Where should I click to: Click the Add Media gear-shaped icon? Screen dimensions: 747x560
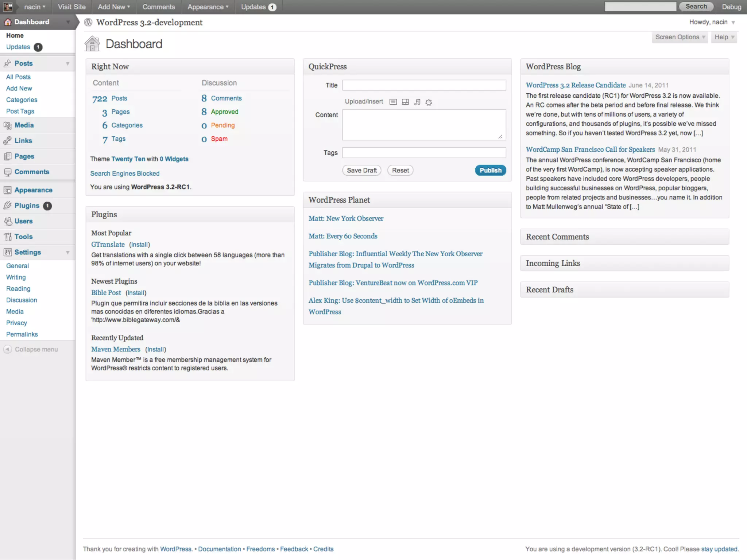coord(429,102)
